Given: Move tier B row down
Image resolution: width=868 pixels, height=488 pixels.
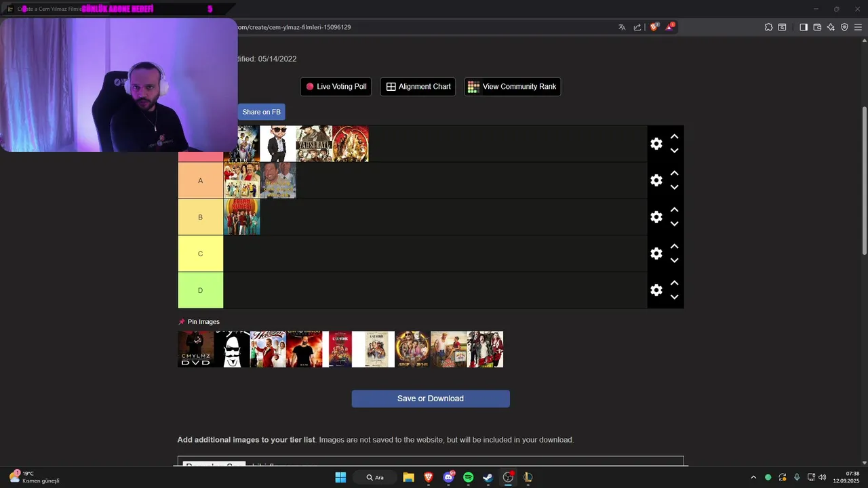Looking at the screenshot, I should tap(674, 224).
